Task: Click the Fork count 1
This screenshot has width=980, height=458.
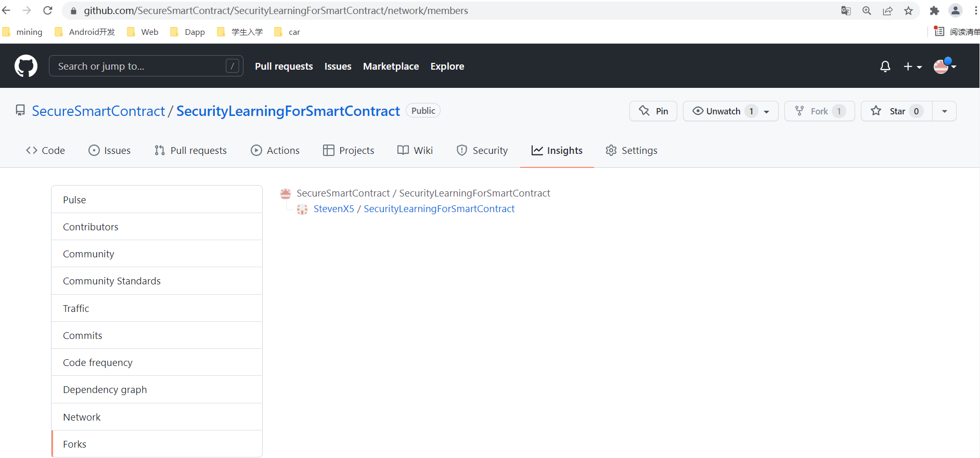Action: click(x=839, y=111)
